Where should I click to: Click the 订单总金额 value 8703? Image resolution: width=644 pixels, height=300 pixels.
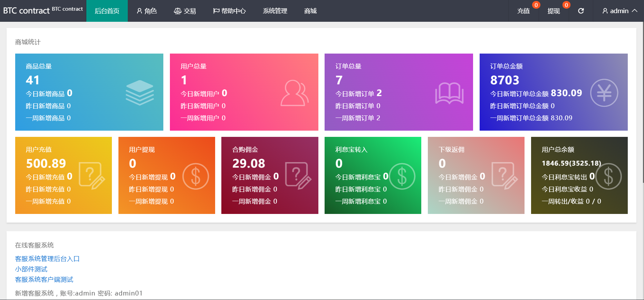coord(504,80)
